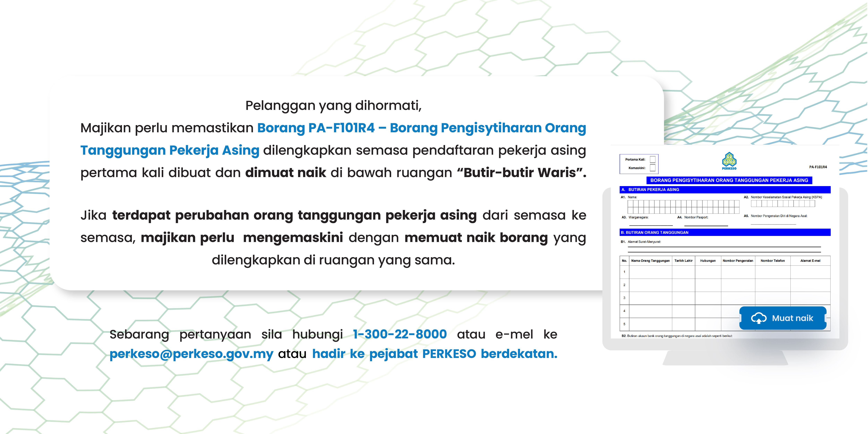
Task: Click table row number 4 name cell
Action: click(x=650, y=311)
